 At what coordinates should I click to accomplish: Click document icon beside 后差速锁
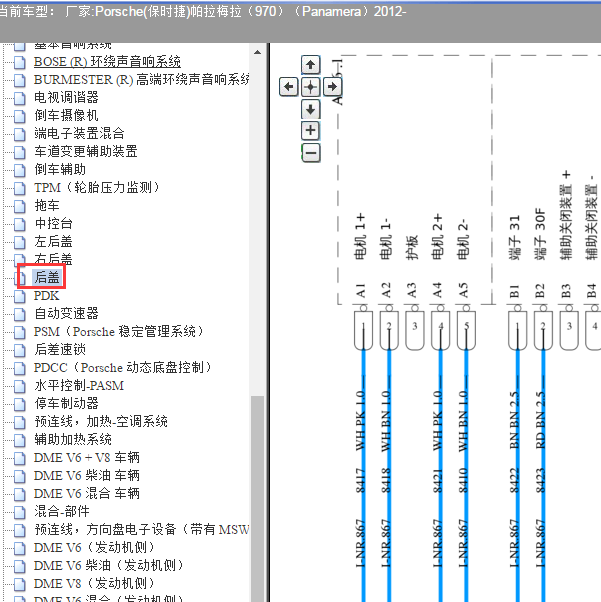click(x=20, y=351)
